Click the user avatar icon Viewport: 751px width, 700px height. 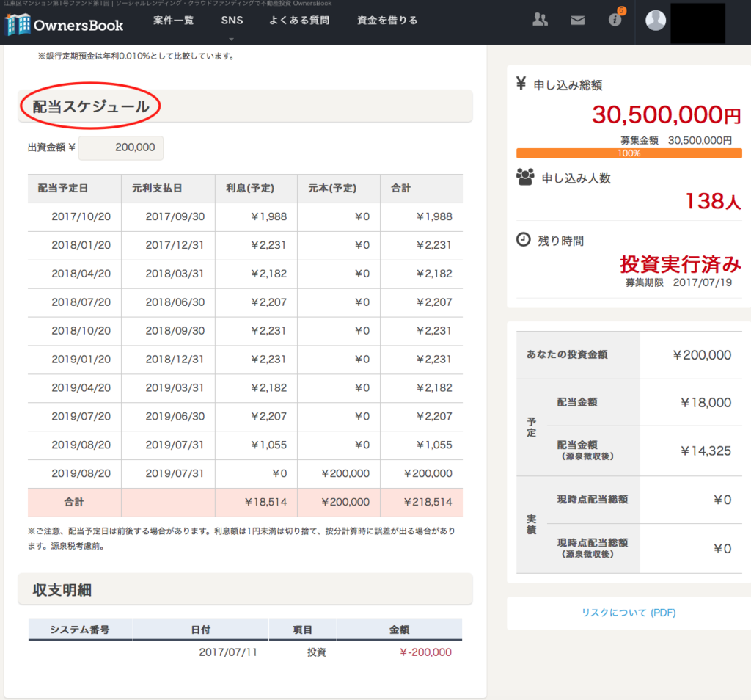[656, 21]
